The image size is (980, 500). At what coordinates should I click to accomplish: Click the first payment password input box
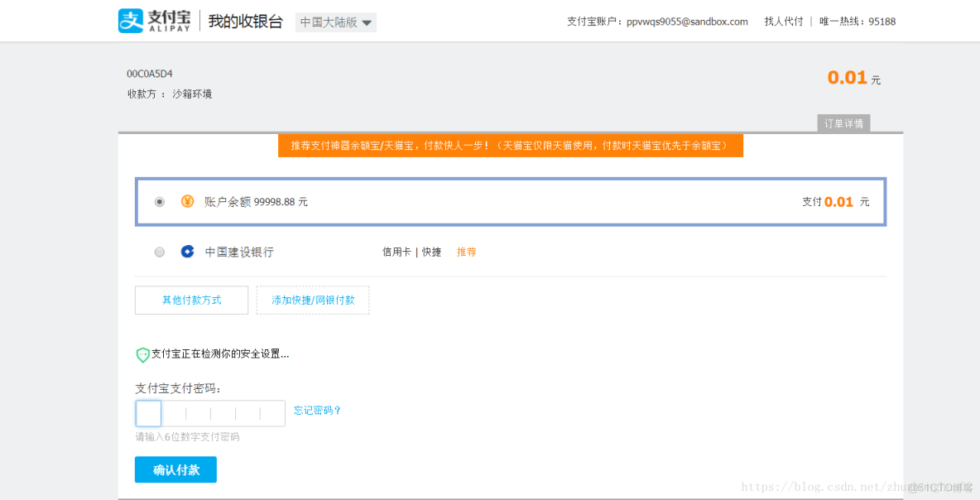point(147,412)
